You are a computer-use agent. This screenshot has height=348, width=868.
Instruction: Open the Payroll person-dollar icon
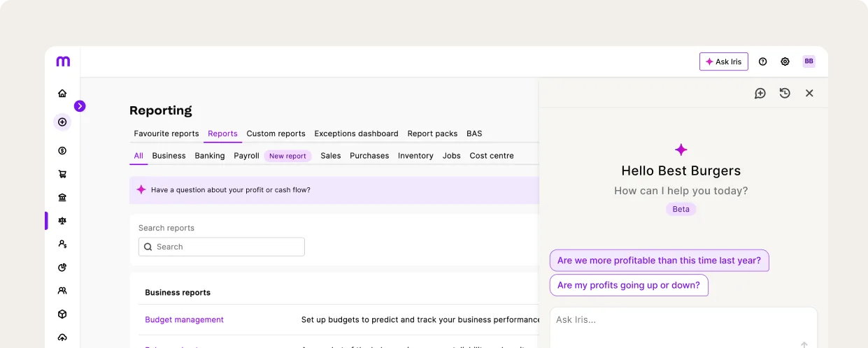62,244
